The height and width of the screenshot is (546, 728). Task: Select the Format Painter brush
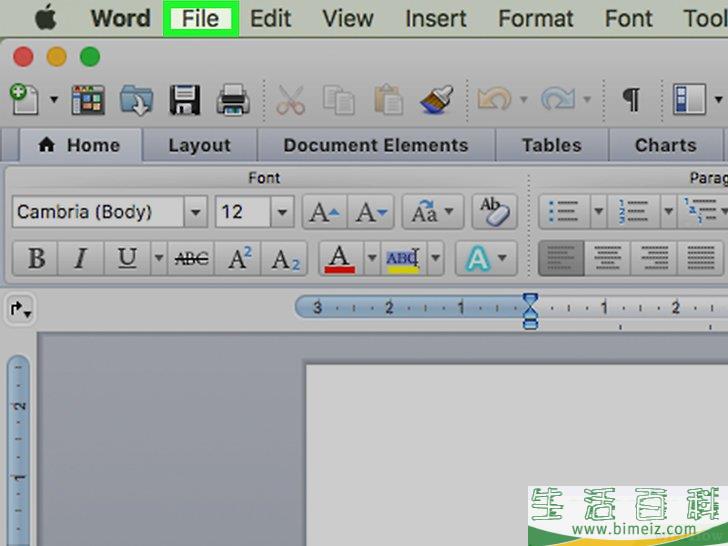pyautogui.click(x=436, y=100)
